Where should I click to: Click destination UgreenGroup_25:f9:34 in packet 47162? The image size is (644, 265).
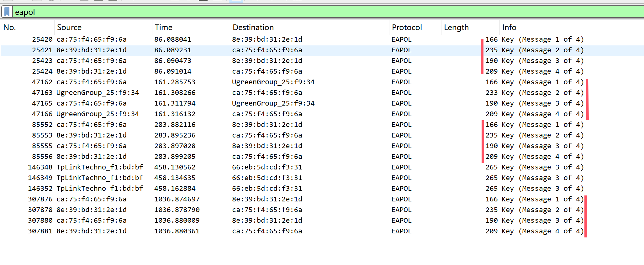pyautogui.click(x=273, y=82)
